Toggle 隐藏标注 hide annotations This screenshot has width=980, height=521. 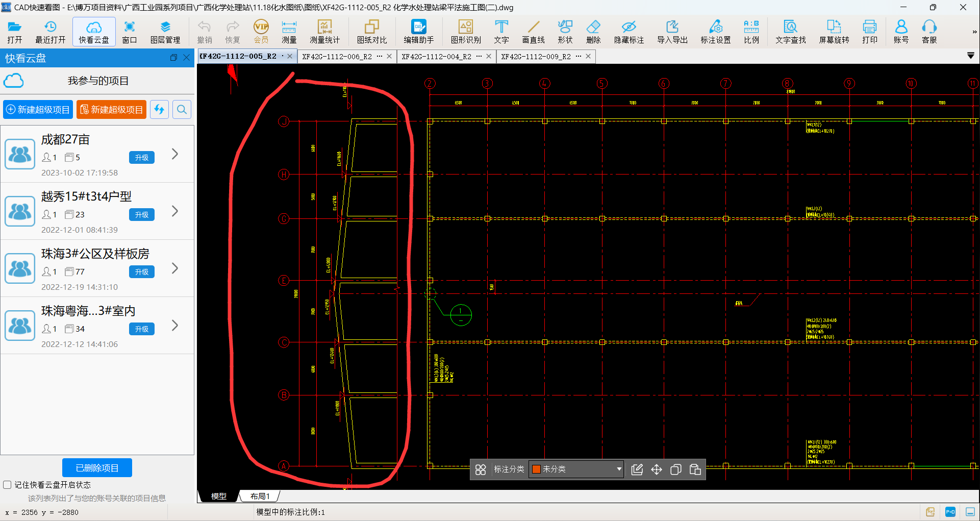pos(629,32)
